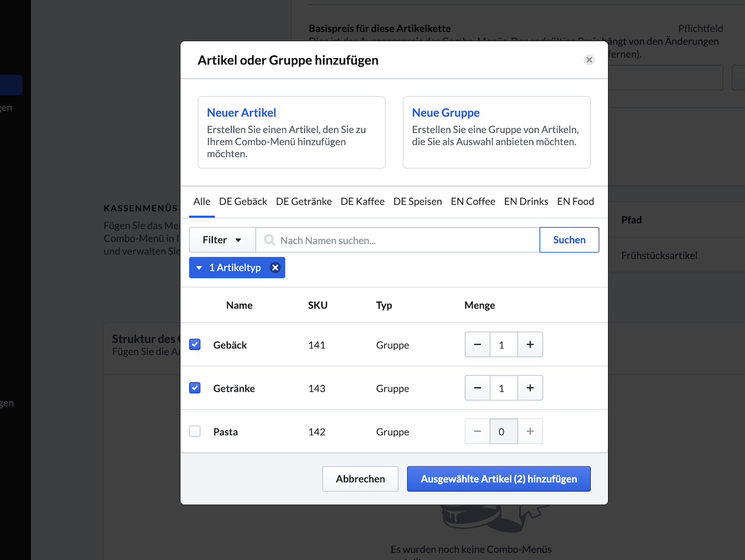The height and width of the screenshot is (560, 745).
Task: Open the Neuer Artikel card
Action: pyautogui.click(x=292, y=132)
